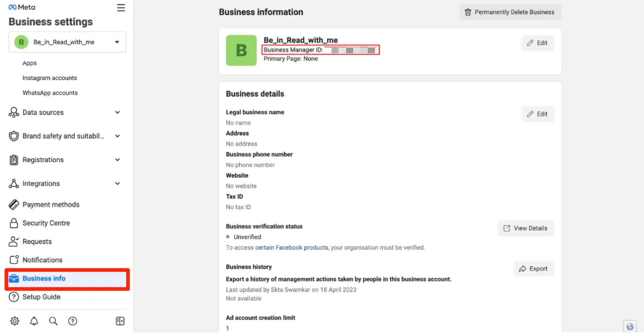Image resolution: width=644 pixels, height=335 pixels.
Task: Open Notifications section
Action: (42, 260)
